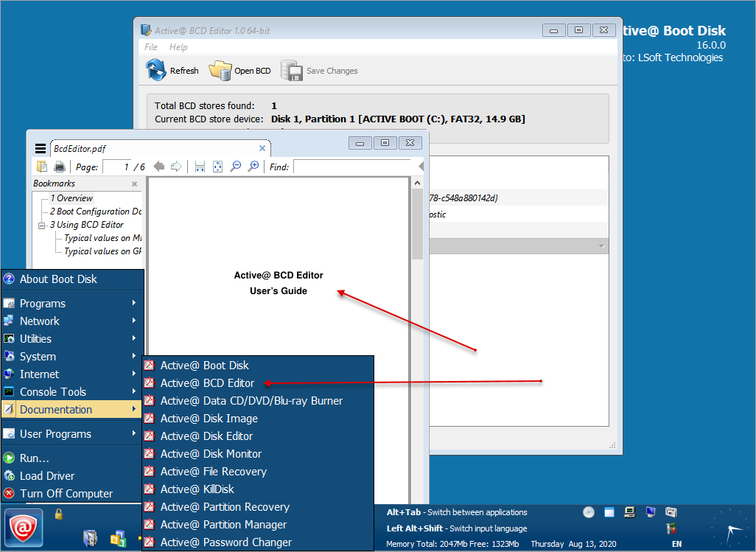Viewport: 756px width, 552px height.
Task: Expand the User Programs submenu
Action: [x=73, y=434]
